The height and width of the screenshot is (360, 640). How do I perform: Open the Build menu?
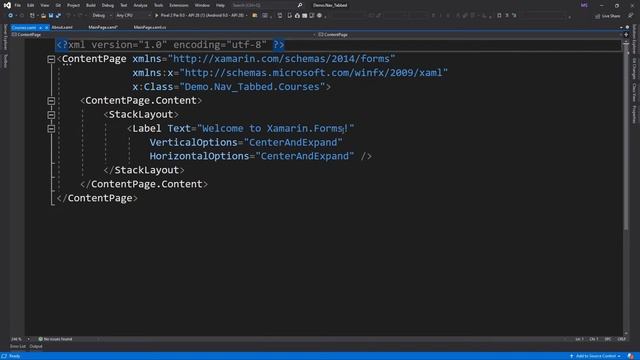91,5
